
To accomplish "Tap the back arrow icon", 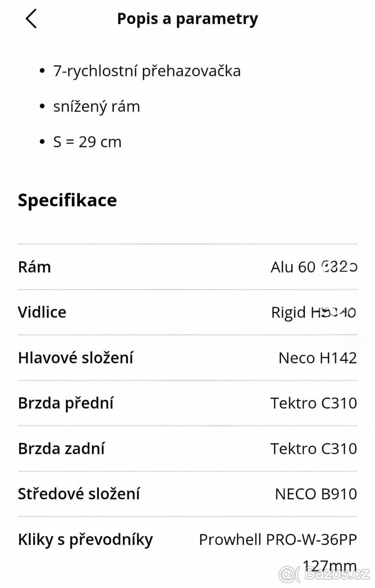I will click(x=31, y=18).
